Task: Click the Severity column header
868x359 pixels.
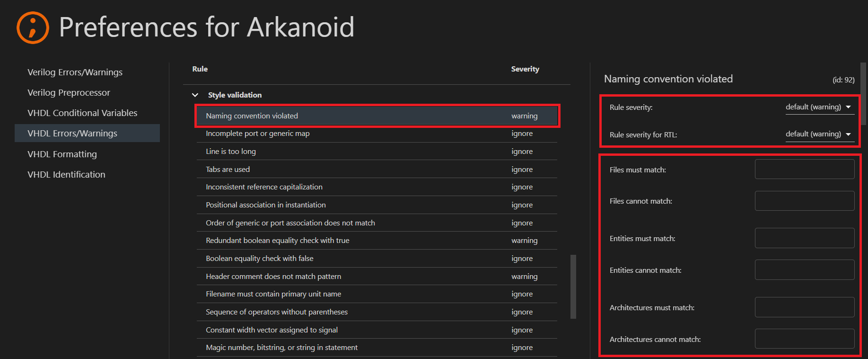Action: tap(525, 69)
